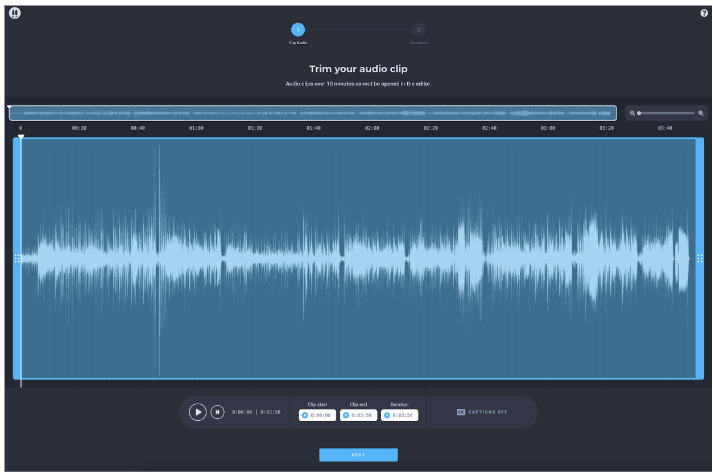Viewport: 713px width, 475px height.
Task: Click the Next button
Action: click(358, 455)
